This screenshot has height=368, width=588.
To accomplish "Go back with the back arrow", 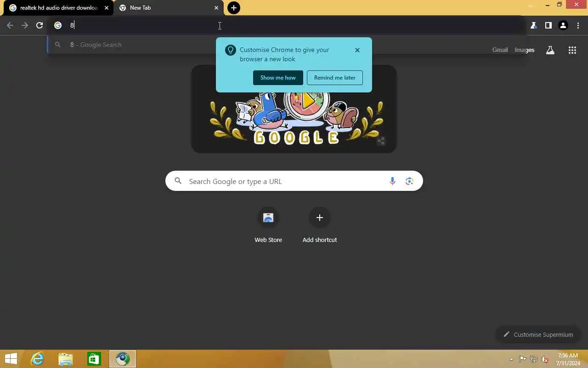I will click(x=10, y=26).
